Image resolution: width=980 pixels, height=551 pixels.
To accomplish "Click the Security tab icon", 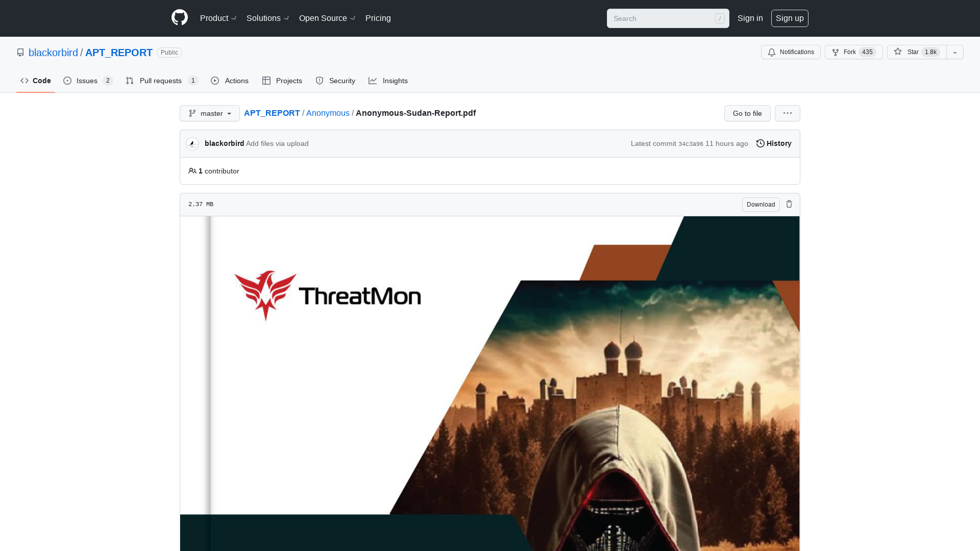I will (320, 80).
